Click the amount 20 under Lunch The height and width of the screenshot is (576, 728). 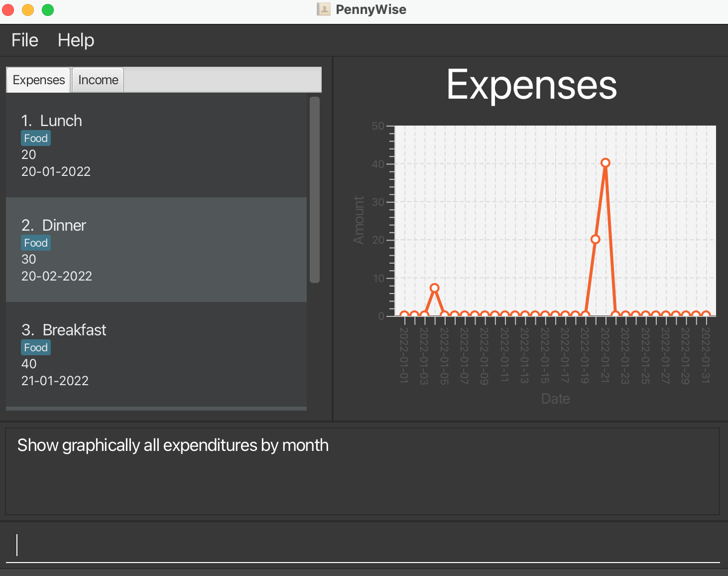coord(29,154)
